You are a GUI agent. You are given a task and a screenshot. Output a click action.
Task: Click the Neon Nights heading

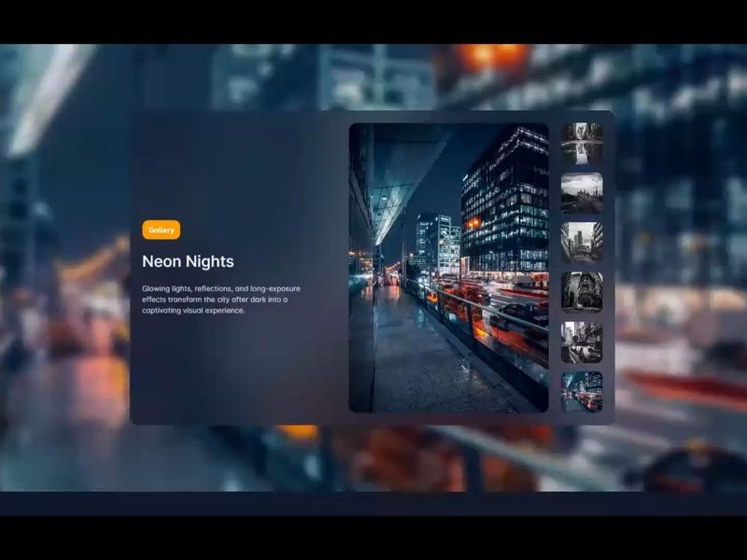coord(189,261)
